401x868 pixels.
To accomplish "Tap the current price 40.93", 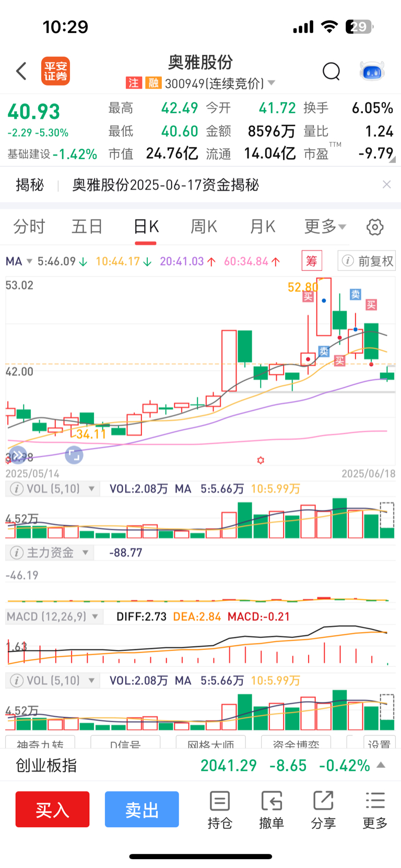I will click(x=33, y=112).
